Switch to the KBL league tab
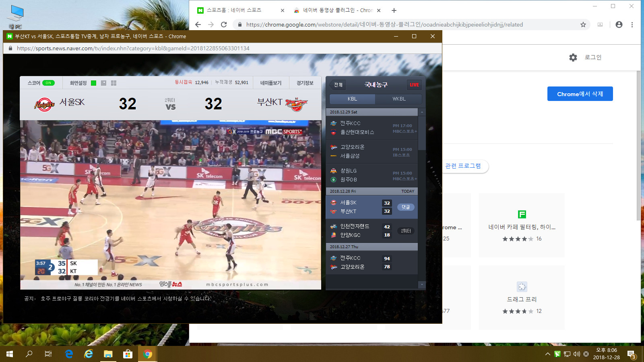The height and width of the screenshot is (362, 644). pyautogui.click(x=352, y=99)
